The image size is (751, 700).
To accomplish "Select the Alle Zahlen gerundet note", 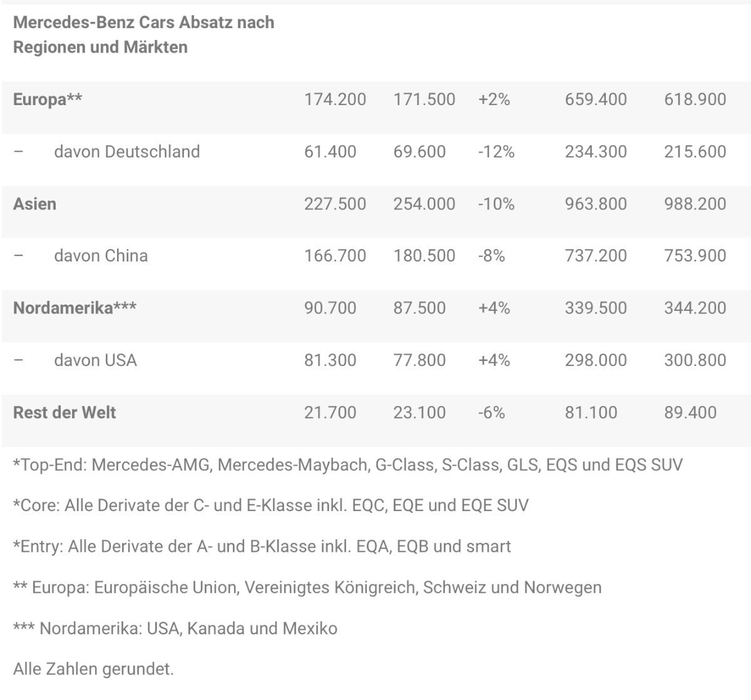I will pyautogui.click(x=93, y=669).
